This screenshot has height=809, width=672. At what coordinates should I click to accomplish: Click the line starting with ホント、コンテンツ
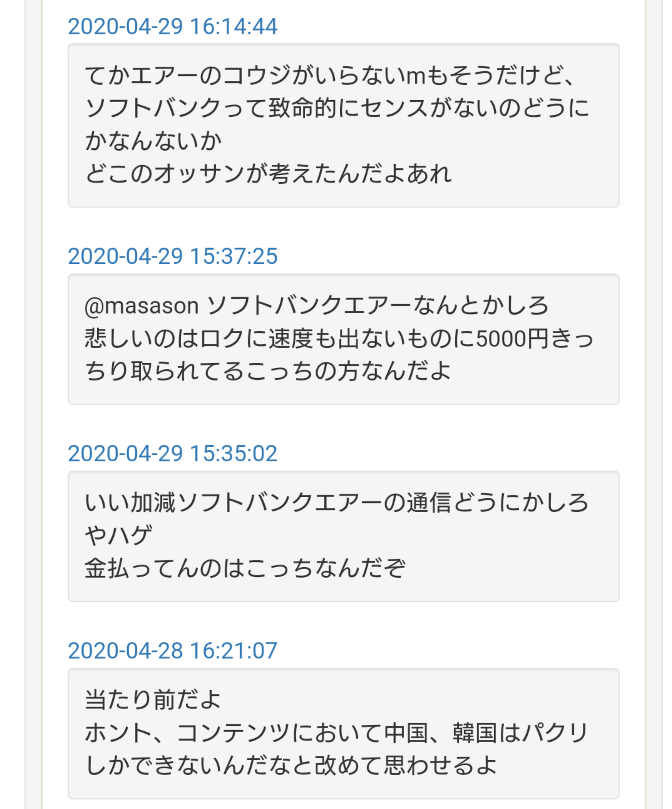[336, 733]
